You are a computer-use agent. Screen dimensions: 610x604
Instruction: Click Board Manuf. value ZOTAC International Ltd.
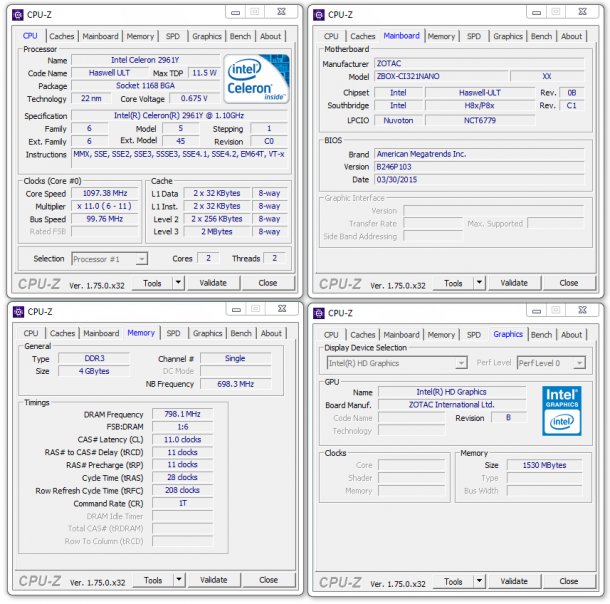click(452, 404)
